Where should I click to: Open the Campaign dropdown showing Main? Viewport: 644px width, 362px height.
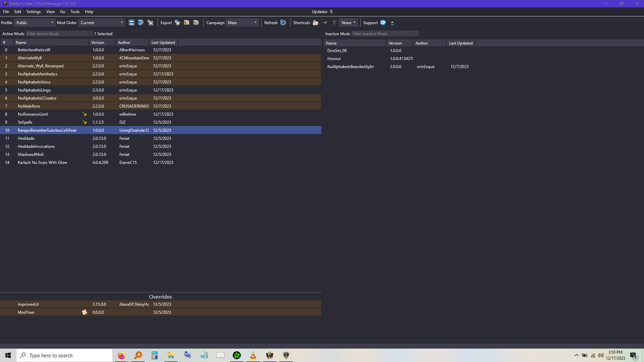click(242, 23)
